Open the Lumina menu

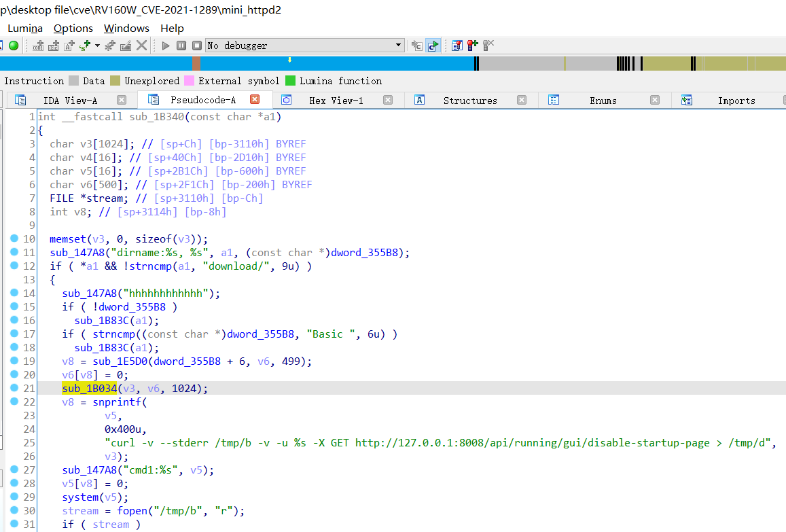pyautogui.click(x=25, y=29)
